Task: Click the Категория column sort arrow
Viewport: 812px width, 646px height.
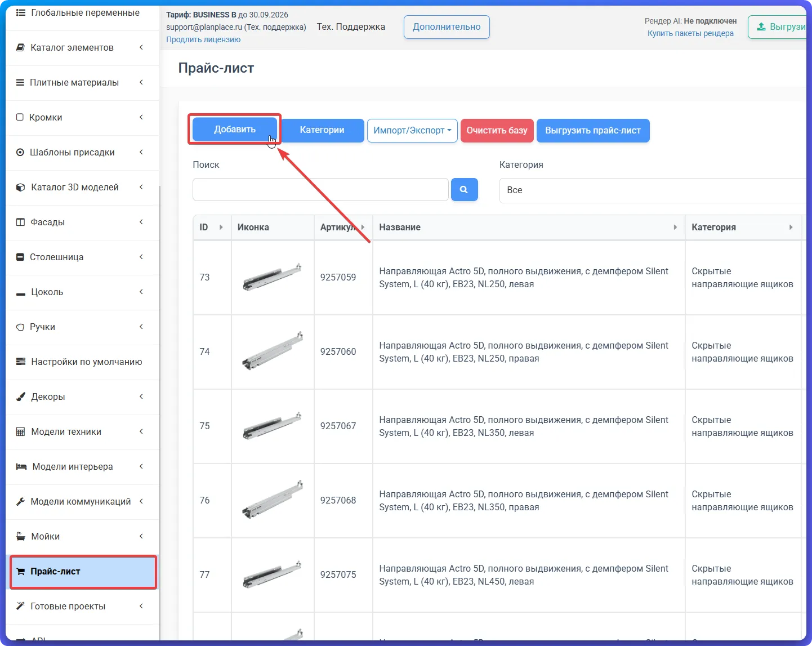Action: coord(791,227)
